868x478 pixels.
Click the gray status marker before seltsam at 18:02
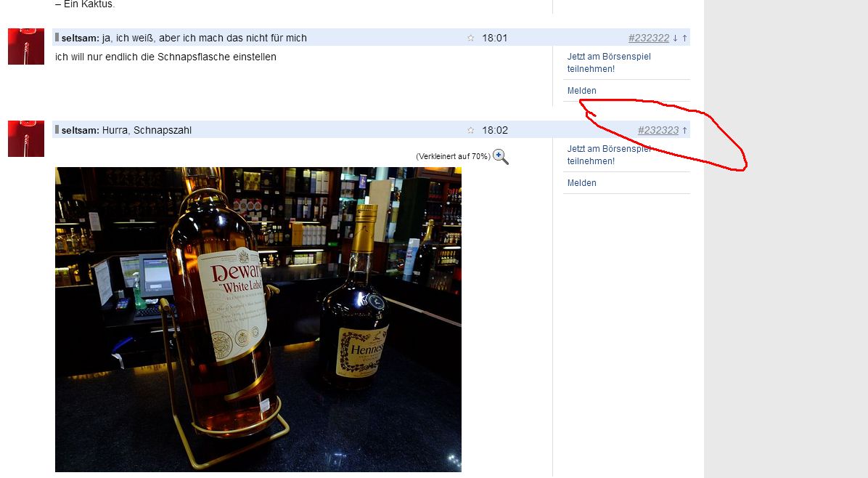tap(57, 129)
